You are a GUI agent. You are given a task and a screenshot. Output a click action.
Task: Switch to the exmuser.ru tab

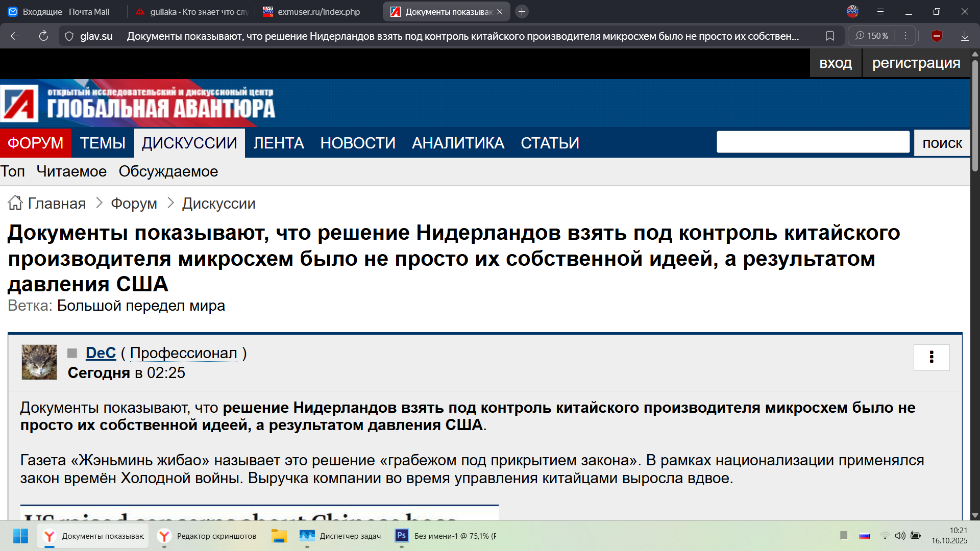318,11
